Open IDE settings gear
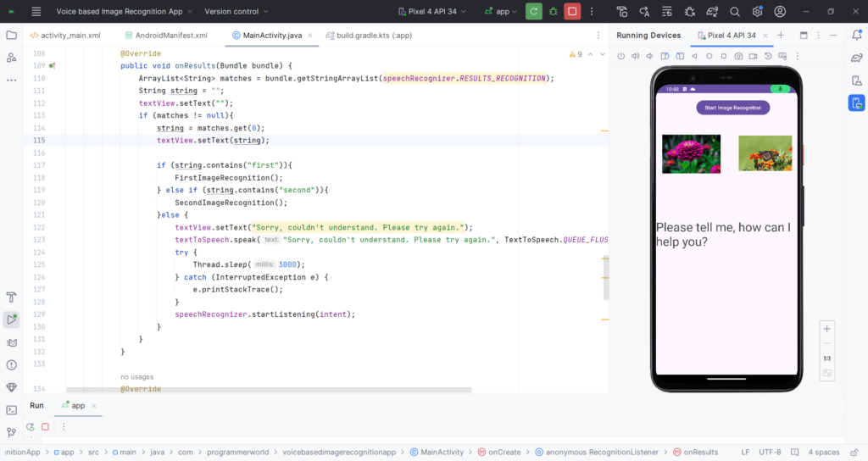Viewport: 868px width, 461px height. (x=757, y=11)
